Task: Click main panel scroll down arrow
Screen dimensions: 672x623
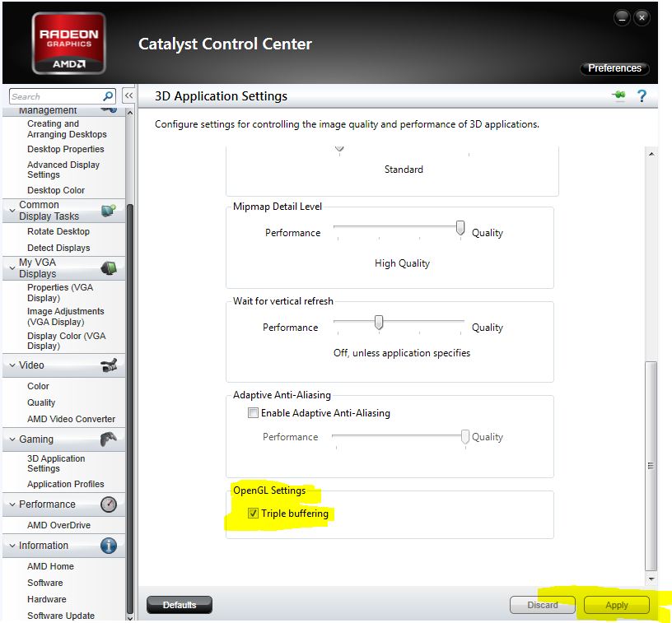Action: pos(651,579)
